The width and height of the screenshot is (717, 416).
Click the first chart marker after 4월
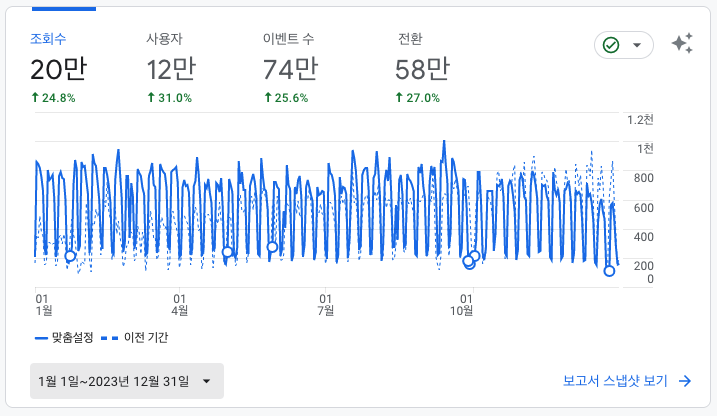pyautogui.click(x=228, y=253)
